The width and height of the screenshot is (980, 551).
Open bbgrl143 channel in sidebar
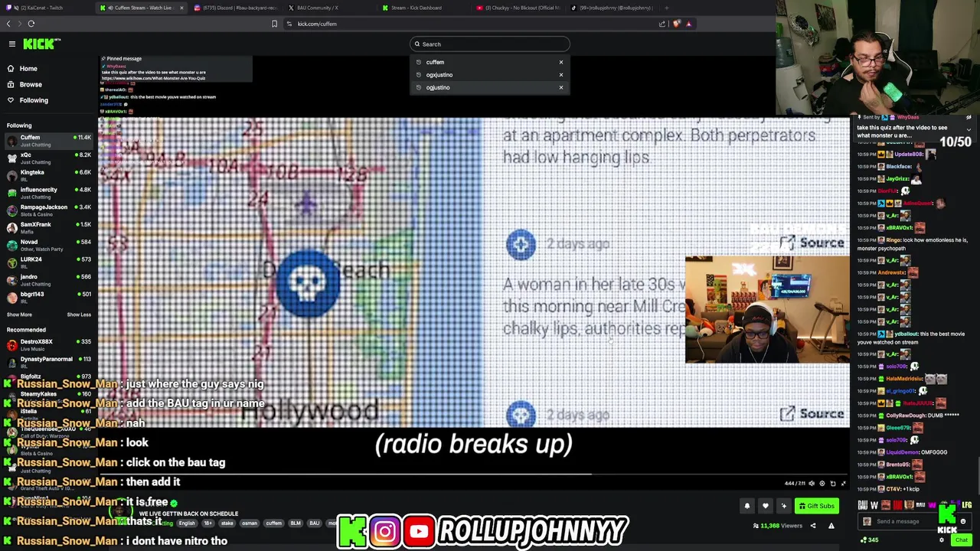48,298
